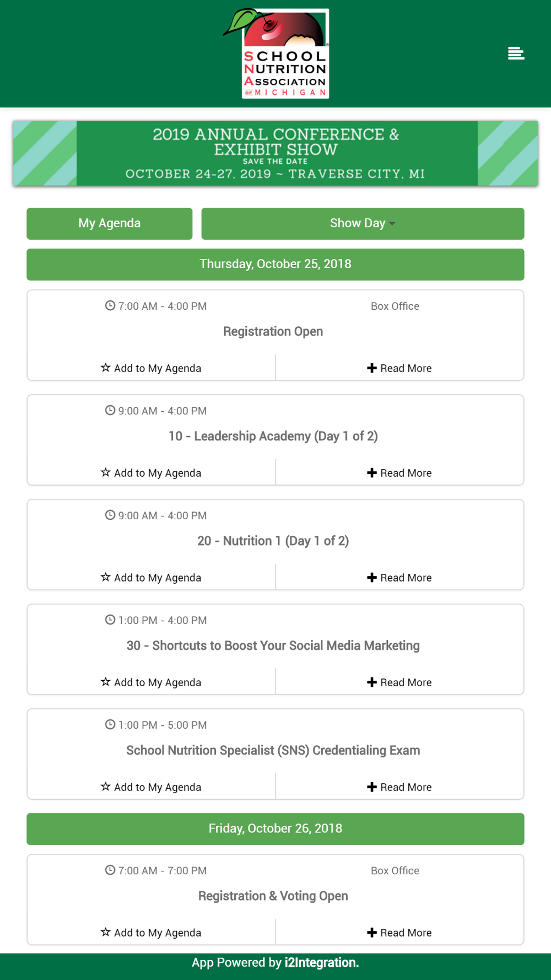
Task: Click plus icon for SNS Credentialing Exam
Action: pos(372,787)
